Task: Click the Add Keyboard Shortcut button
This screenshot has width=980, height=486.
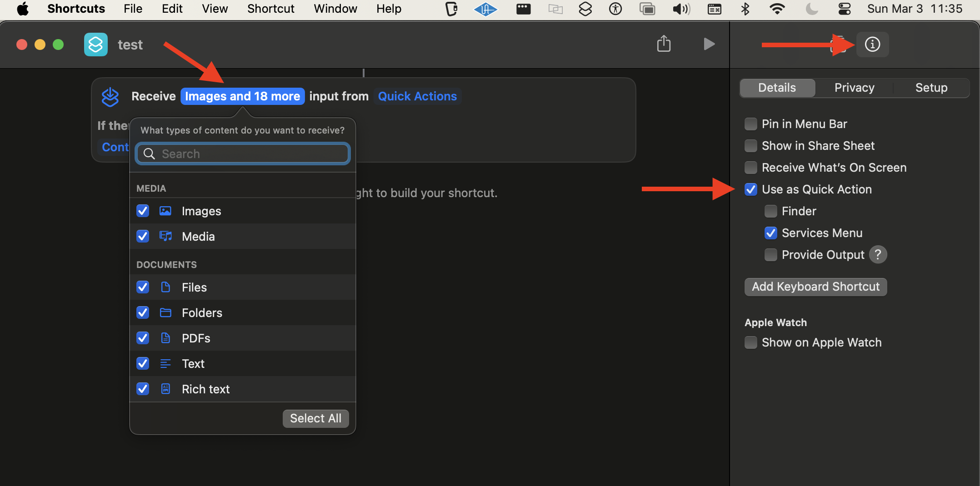Action: tap(815, 287)
